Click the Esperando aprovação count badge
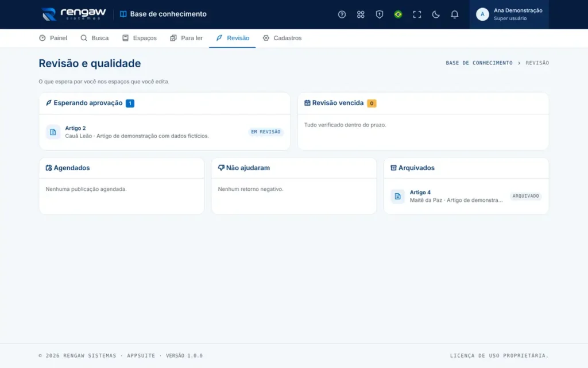The image size is (588, 368). click(x=130, y=103)
